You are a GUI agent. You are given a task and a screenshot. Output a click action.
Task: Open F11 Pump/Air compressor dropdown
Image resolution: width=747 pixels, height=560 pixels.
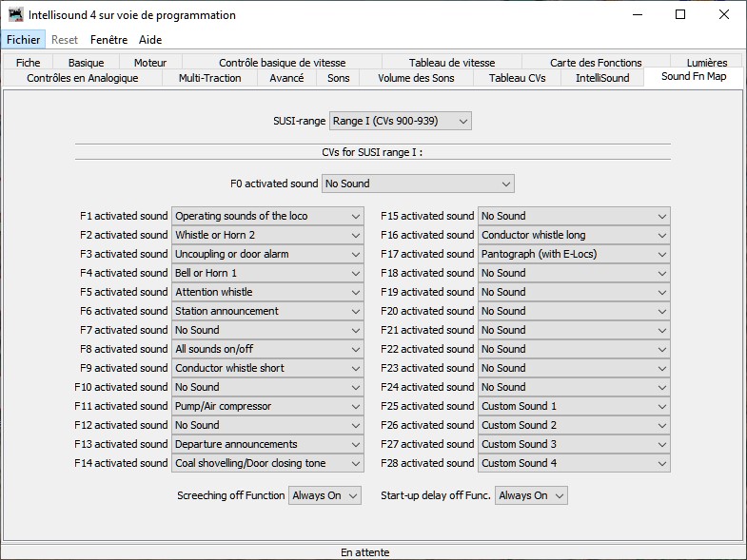click(267, 407)
